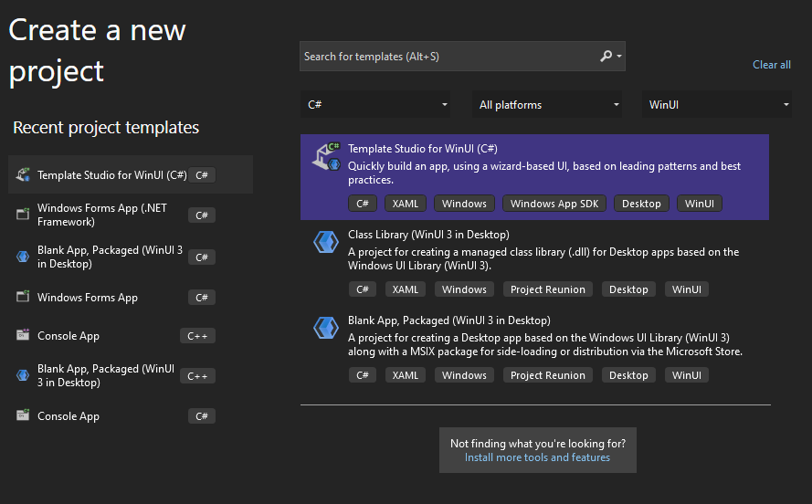Click C# badge beside recent Template Studio
Viewport: 812px width, 504px height.
click(202, 175)
